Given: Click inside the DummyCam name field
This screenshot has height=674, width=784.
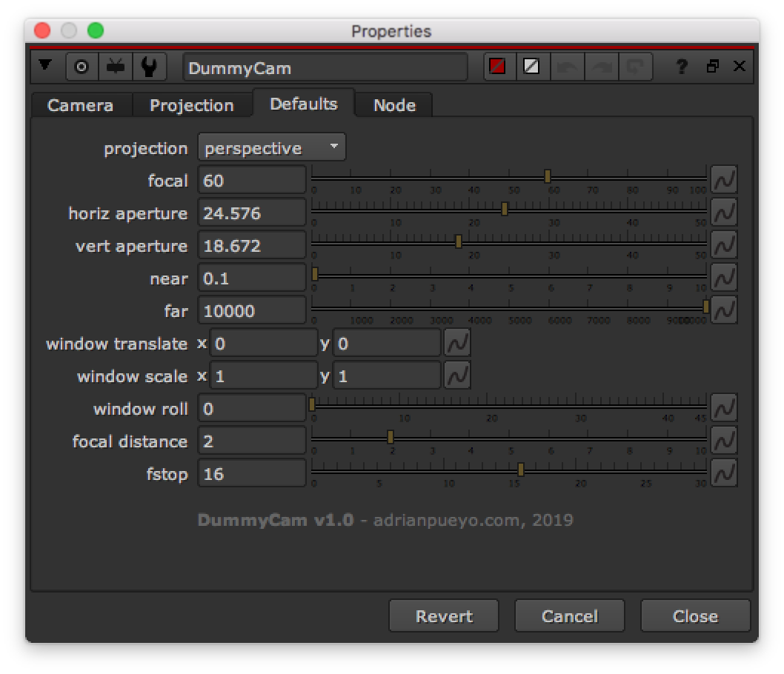Looking at the screenshot, I should pyautogui.click(x=324, y=68).
